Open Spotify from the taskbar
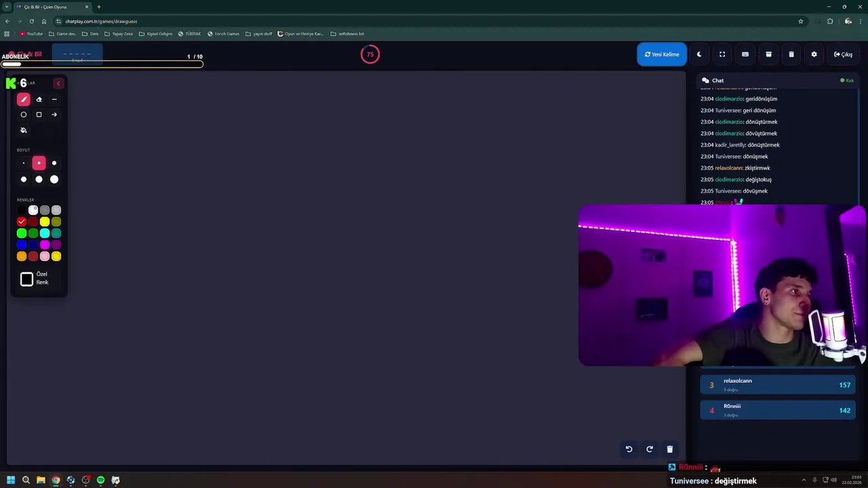868x488 pixels. [x=100, y=480]
